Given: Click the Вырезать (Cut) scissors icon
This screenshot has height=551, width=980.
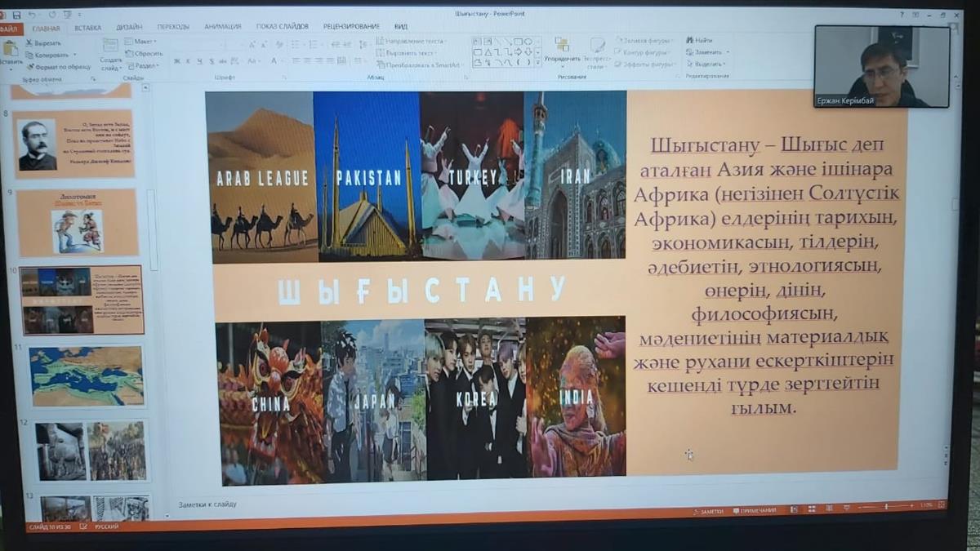Looking at the screenshot, I should 30,42.
